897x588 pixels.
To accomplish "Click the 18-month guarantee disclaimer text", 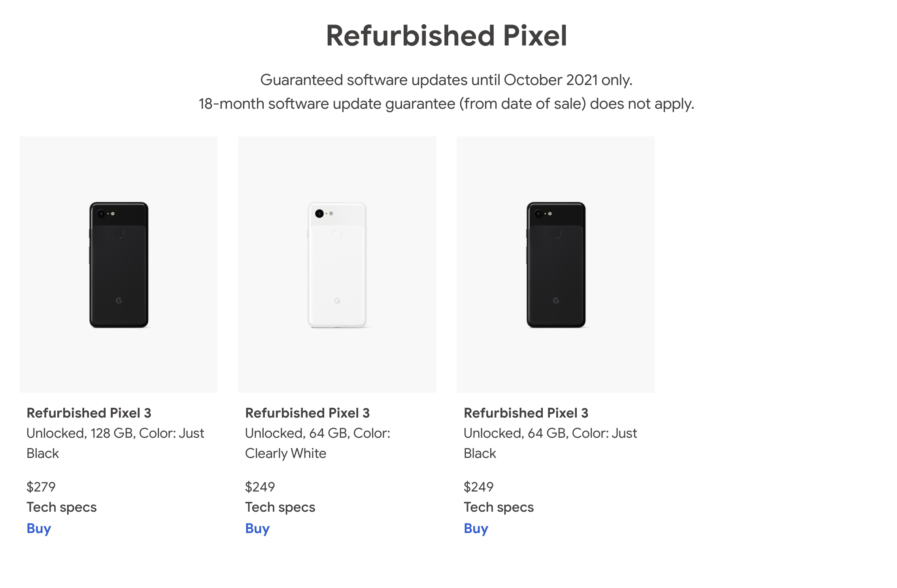I will point(447,104).
